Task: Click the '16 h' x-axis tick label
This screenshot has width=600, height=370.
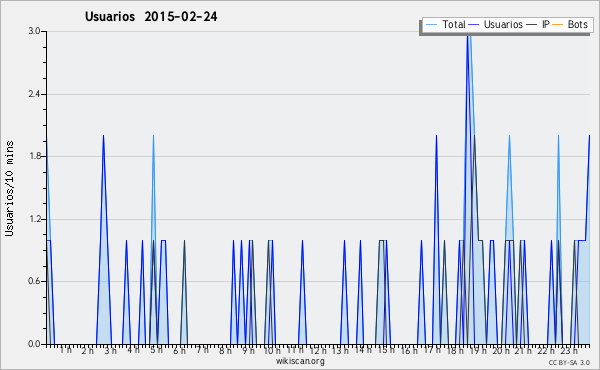Action: coord(409,350)
